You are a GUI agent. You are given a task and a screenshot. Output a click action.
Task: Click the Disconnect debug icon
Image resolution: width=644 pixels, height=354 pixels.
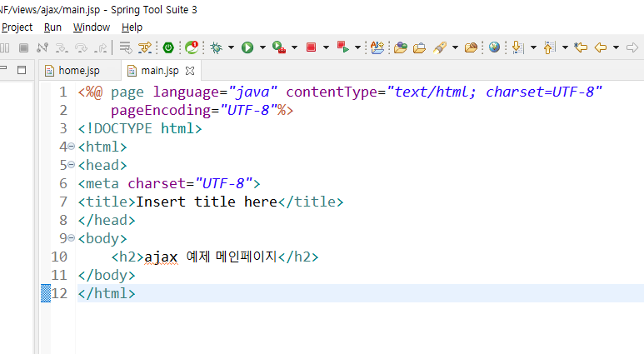point(42,47)
